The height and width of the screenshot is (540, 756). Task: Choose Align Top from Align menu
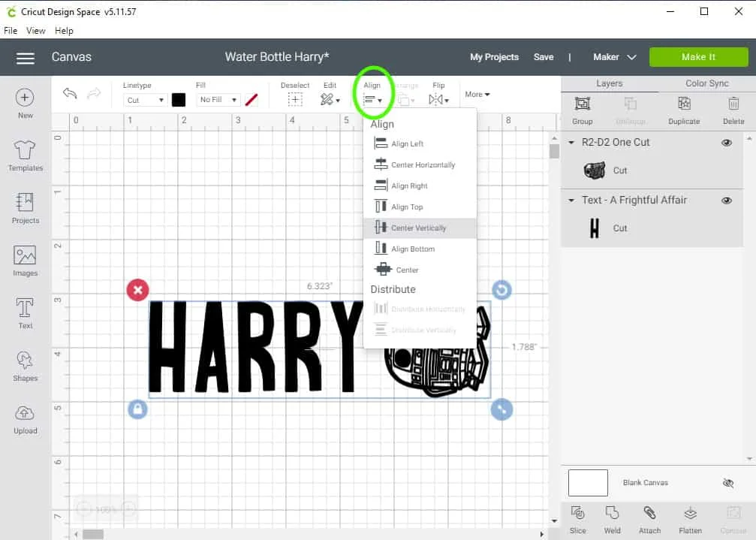[x=420, y=207]
